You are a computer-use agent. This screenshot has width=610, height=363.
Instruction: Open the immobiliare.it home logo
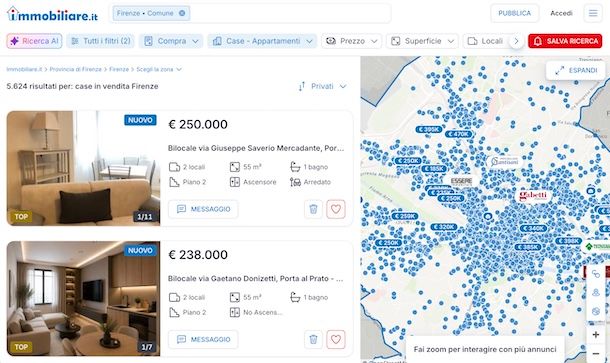(x=53, y=14)
